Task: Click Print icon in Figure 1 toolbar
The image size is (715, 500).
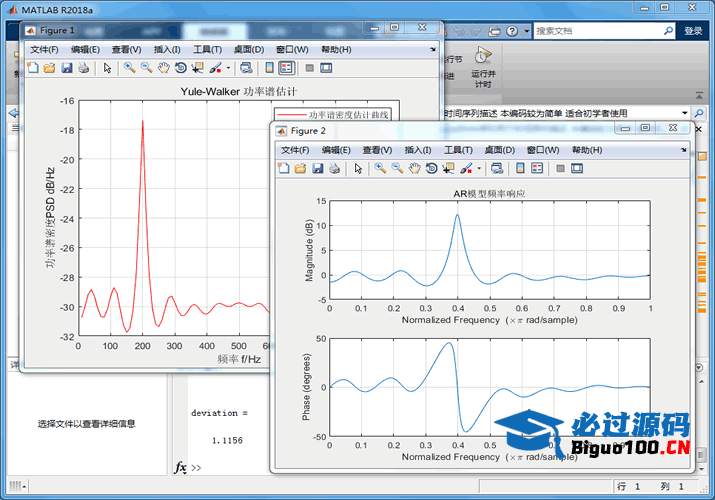Action: (84, 68)
